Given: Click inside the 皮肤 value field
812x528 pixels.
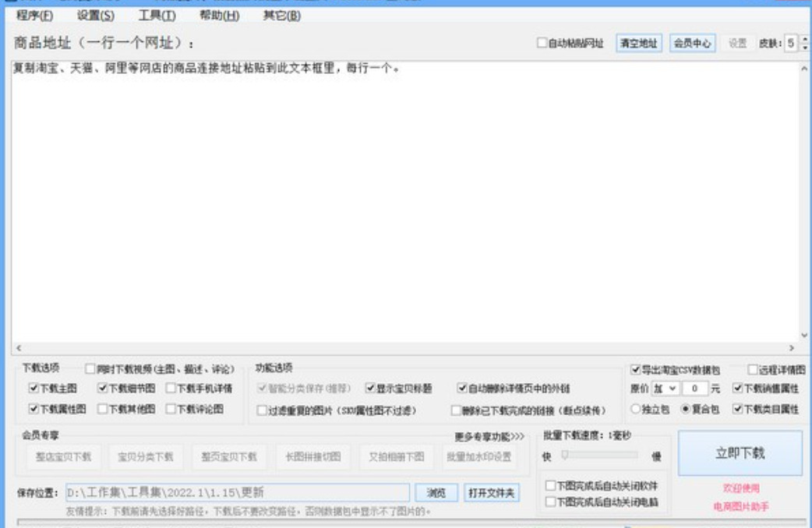Looking at the screenshot, I should click(792, 43).
